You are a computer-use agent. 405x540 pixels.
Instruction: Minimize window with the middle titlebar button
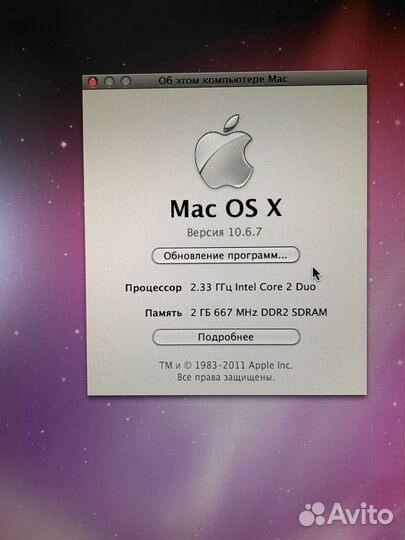(109, 82)
